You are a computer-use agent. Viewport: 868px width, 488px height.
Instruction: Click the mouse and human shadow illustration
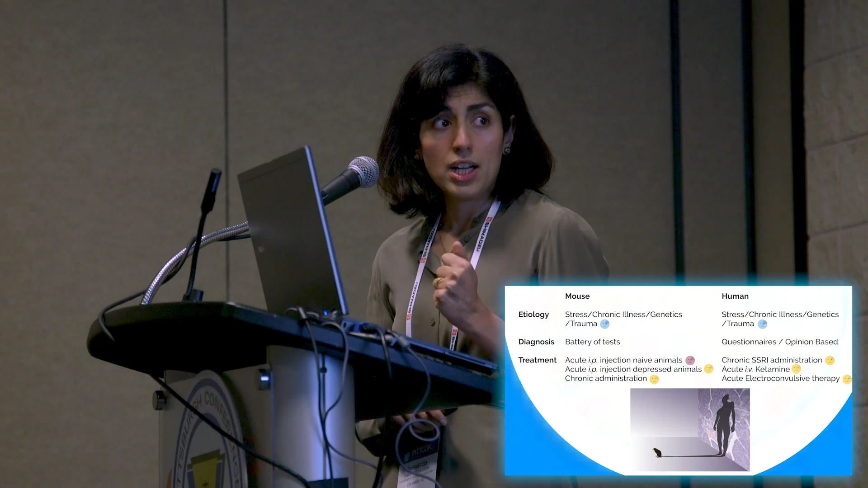coord(690,429)
